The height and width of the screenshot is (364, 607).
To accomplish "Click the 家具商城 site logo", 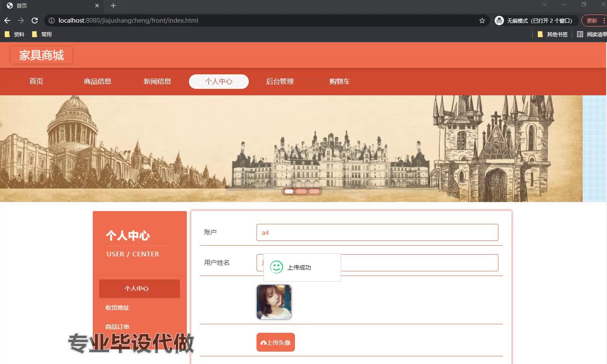I will (41, 55).
